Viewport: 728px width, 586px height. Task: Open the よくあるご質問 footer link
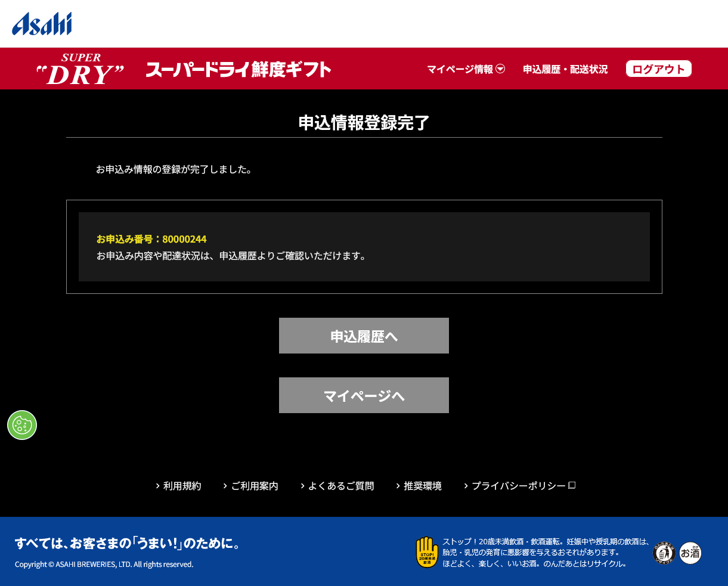coord(337,486)
